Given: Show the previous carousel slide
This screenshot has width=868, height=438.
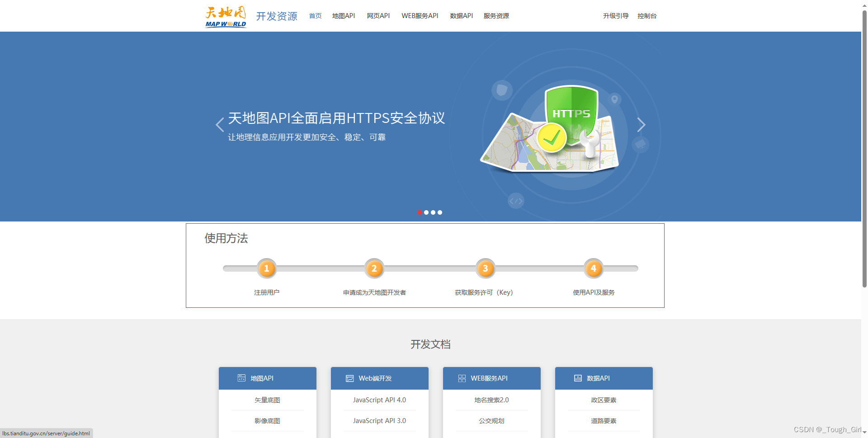Looking at the screenshot, I should tap(220, 125).
